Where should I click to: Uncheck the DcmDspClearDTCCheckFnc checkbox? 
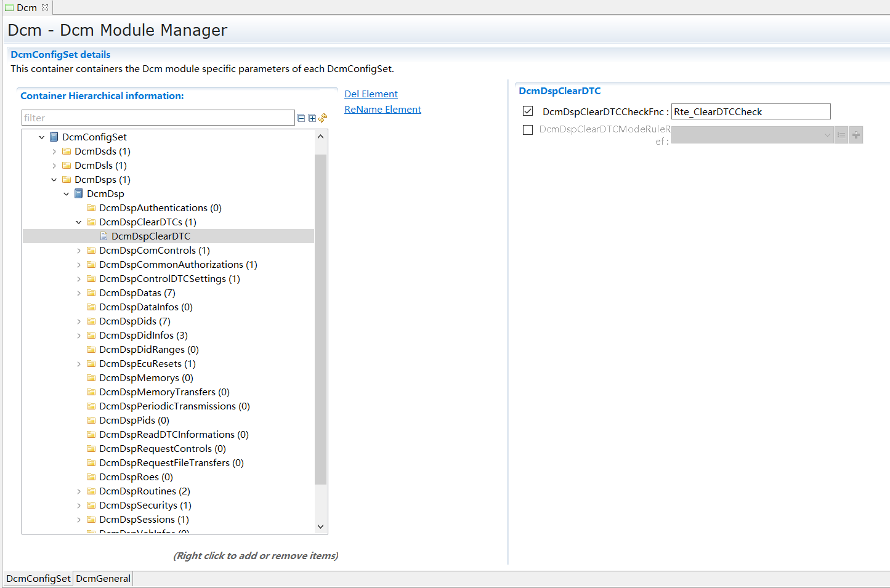point(528,111)
